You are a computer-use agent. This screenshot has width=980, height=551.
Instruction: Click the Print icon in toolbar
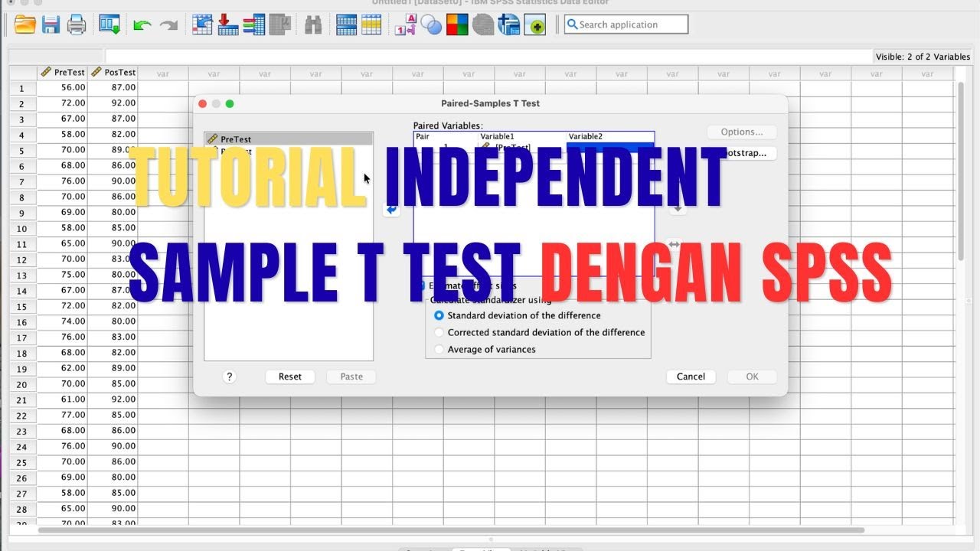tap(77, 25)
